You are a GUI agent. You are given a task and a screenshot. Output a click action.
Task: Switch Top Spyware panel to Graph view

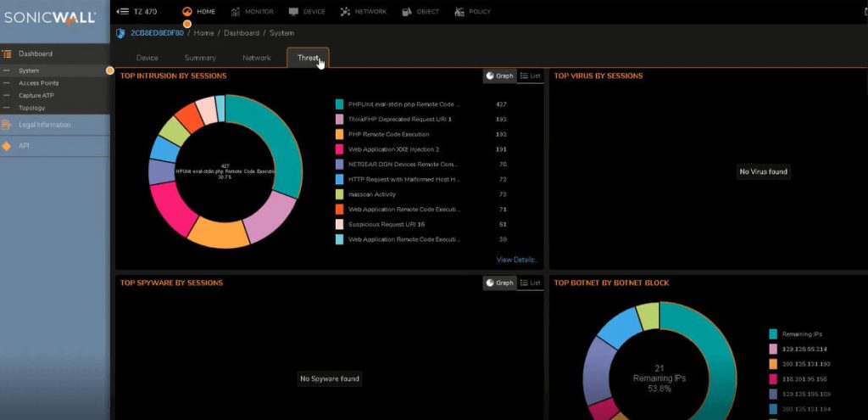click(x=500, y=283)
